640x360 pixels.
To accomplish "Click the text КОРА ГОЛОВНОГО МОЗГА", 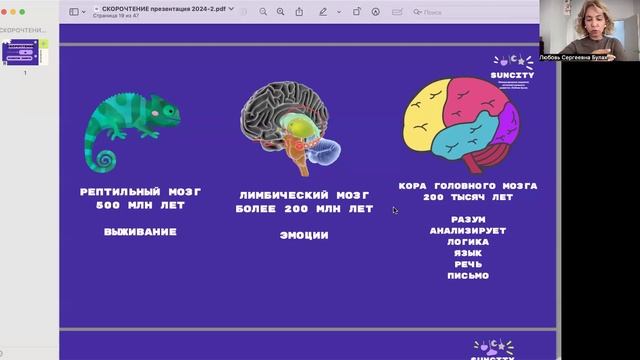I will click(468, 186).
